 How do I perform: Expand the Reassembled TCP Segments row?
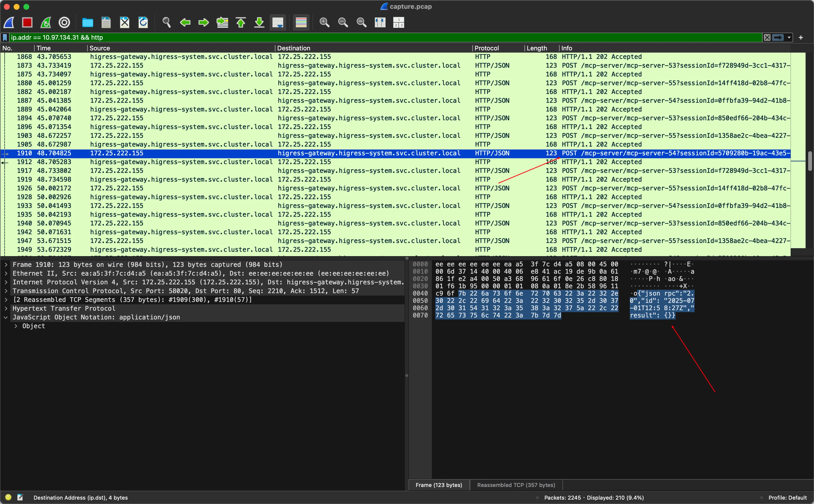[6, 300]
